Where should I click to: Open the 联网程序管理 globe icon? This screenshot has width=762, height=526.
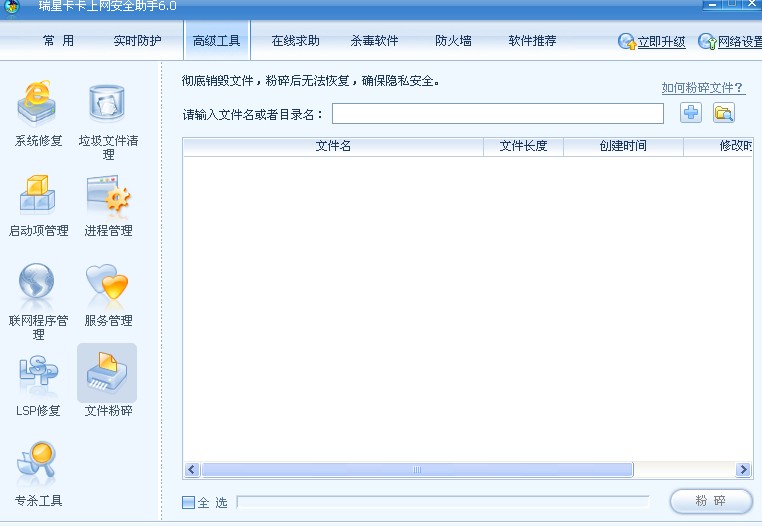click(37, 282)
